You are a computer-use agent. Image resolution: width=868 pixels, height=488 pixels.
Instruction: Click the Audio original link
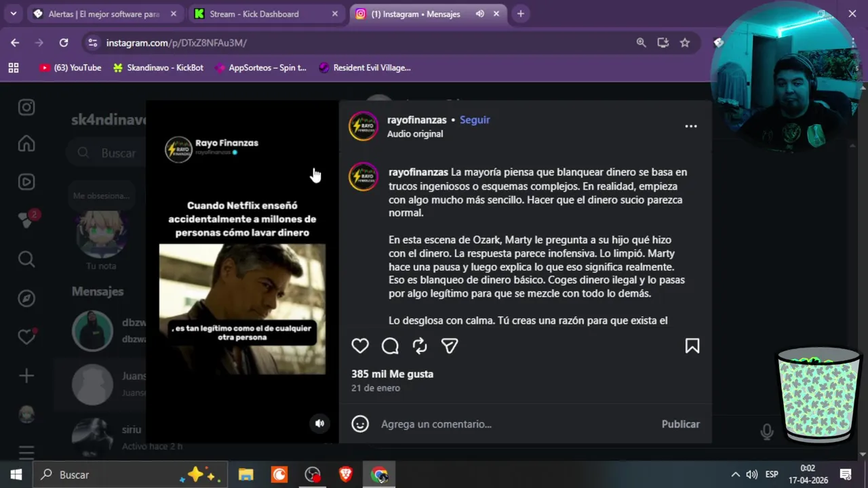click(x=415, y=134)
